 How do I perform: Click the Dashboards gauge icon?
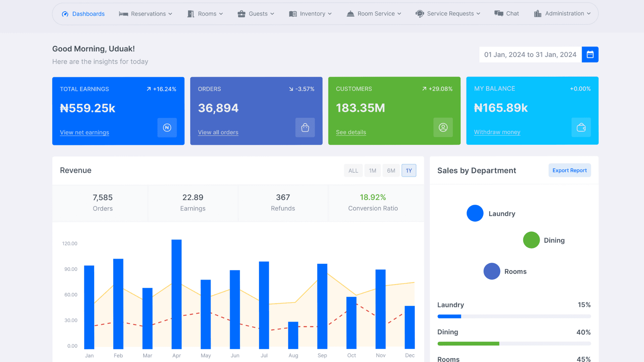(65, 14)
